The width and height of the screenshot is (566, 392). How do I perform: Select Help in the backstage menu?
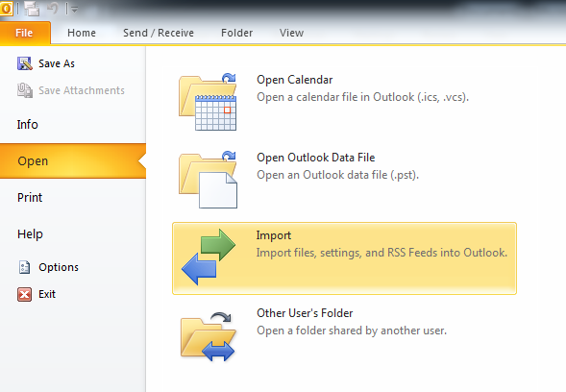click(x=30, y=233)
